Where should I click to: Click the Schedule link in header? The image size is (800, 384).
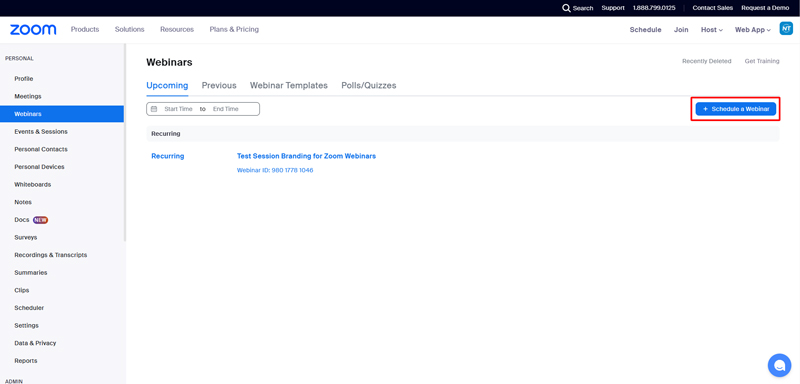pos(645,30)
